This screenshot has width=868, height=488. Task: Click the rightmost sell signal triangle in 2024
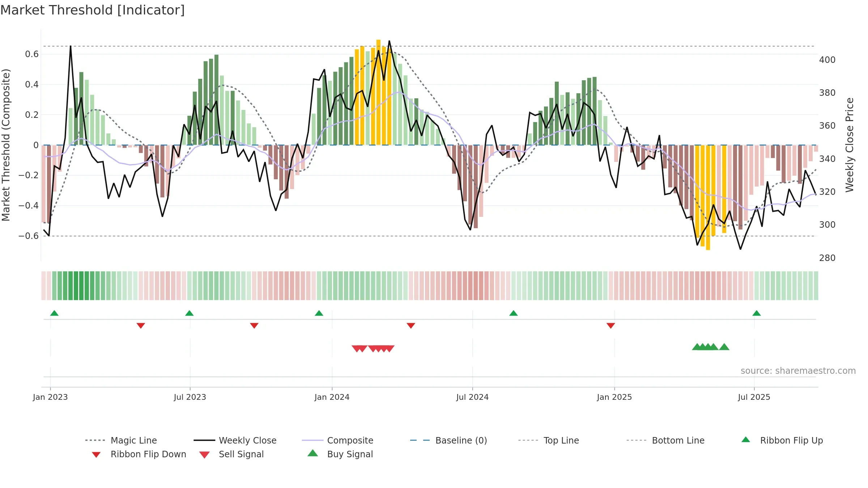pyautogui.click(x=390, y=349)
